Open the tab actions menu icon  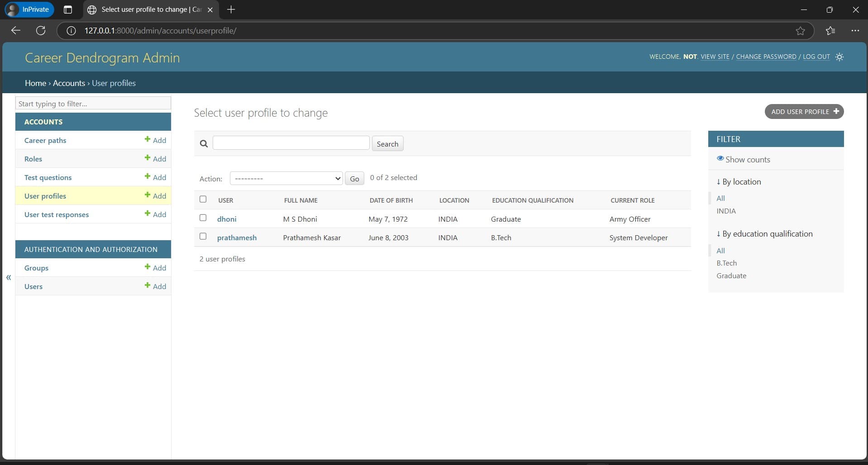click(x=68, y=9)
